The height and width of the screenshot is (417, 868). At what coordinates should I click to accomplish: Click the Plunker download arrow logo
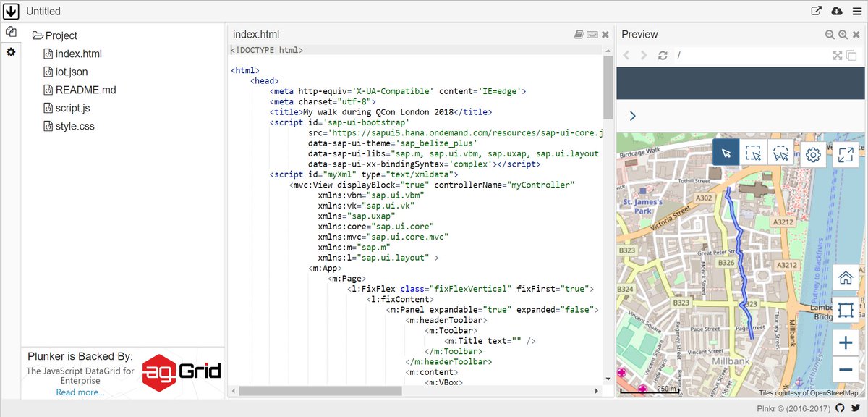coord(11,11)
